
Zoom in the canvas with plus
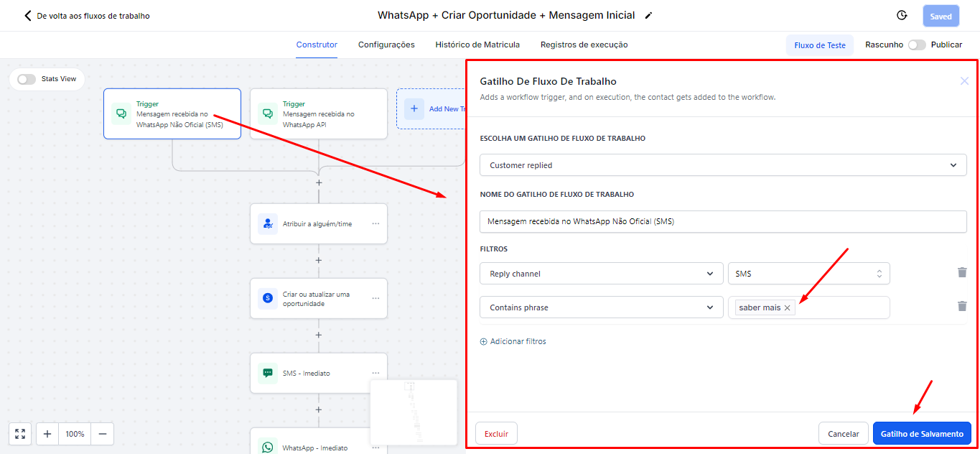point(47,434)
